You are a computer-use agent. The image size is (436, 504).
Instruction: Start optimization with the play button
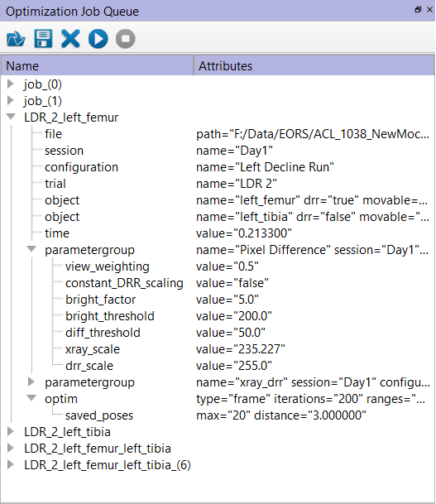point(98,39)
